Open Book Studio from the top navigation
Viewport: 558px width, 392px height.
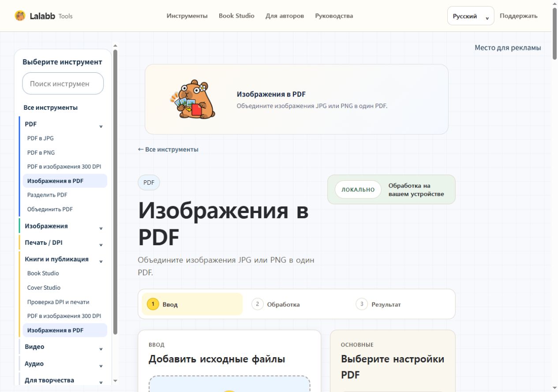click(236, 16)
